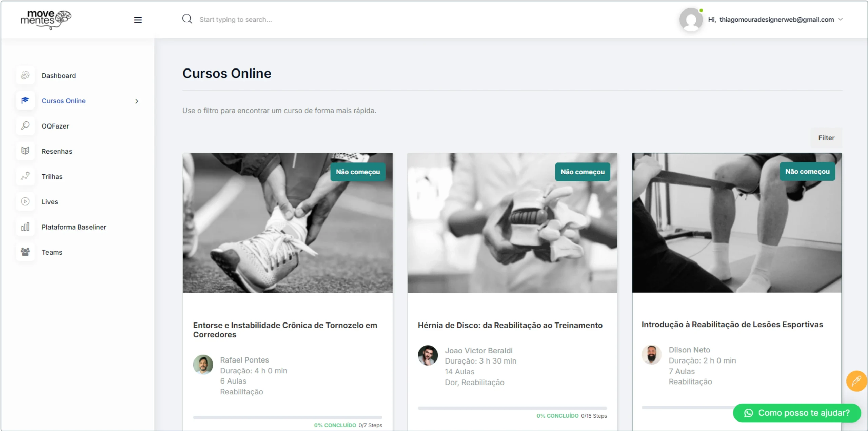Viewport: 868px width, 431px height.
Task: Click Duração: 3 h 30 min text
Action: click(x=480, y=361)
